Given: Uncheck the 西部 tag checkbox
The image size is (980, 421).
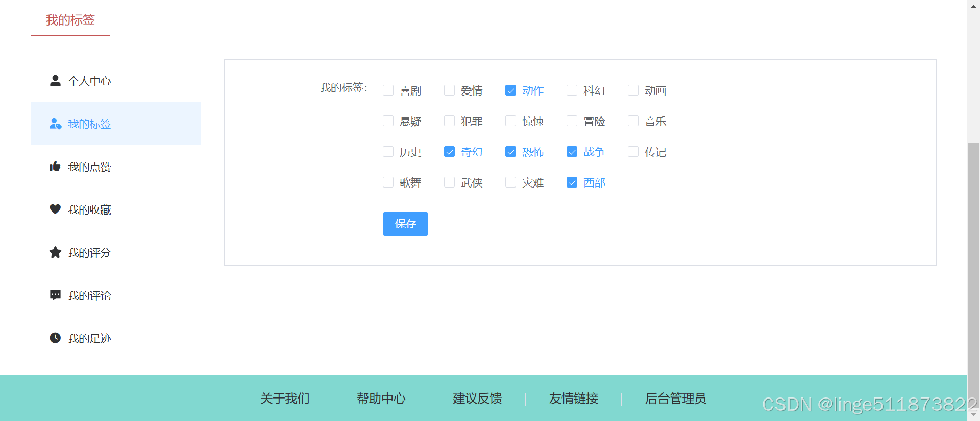Looking at the screenshot, I should [572, 182].
